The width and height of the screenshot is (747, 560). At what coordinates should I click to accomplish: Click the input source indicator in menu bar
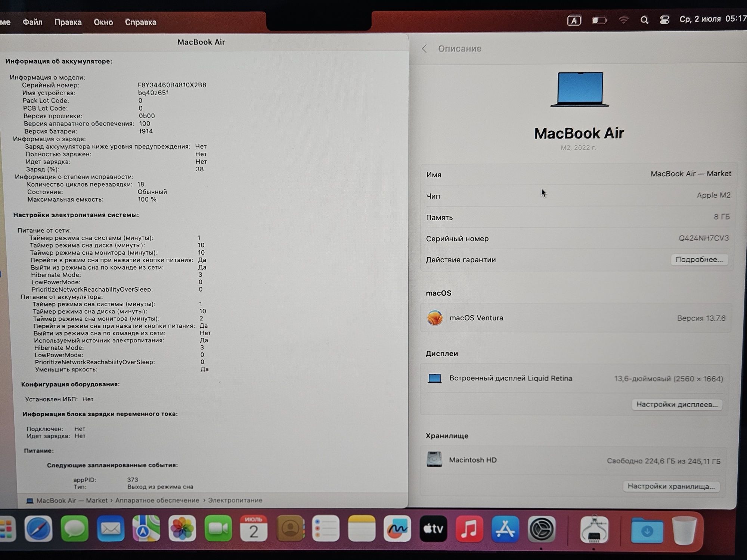click(574, 21)
